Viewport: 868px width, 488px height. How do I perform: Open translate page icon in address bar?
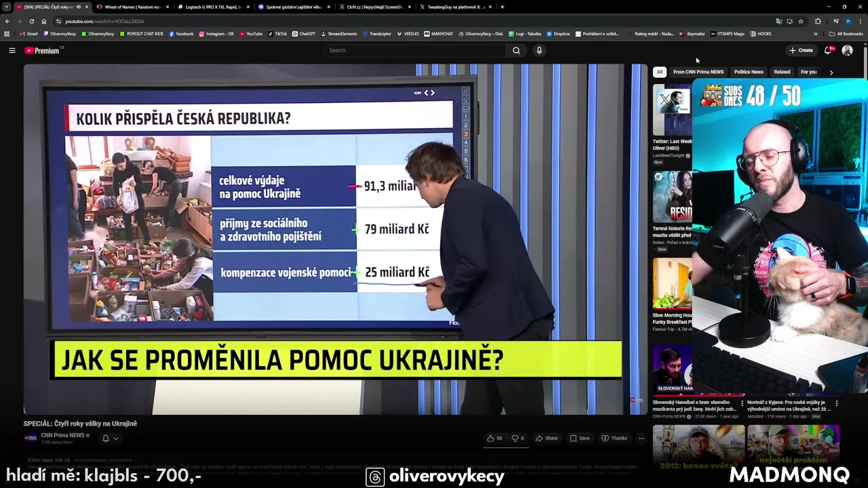point(778,21)
